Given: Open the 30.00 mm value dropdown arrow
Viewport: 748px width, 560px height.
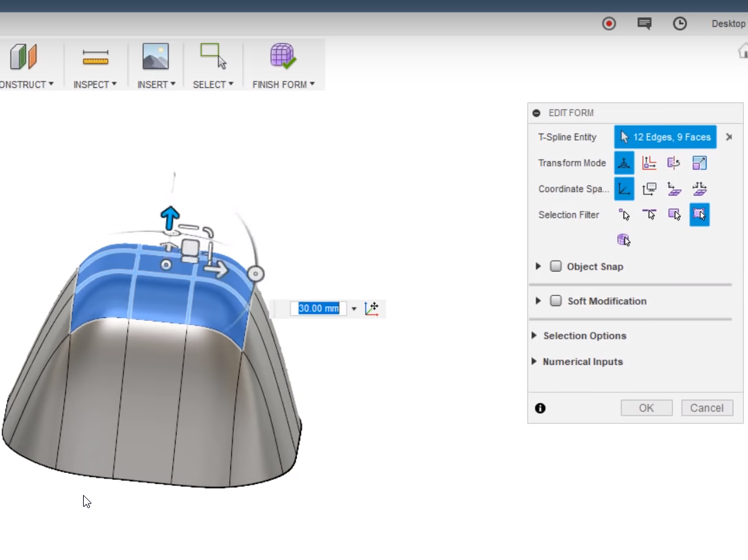Looking at the screenshot, I should (354, 308).
